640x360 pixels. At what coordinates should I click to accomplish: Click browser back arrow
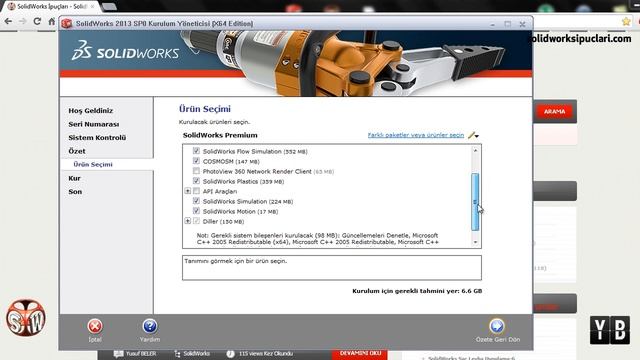8,22
